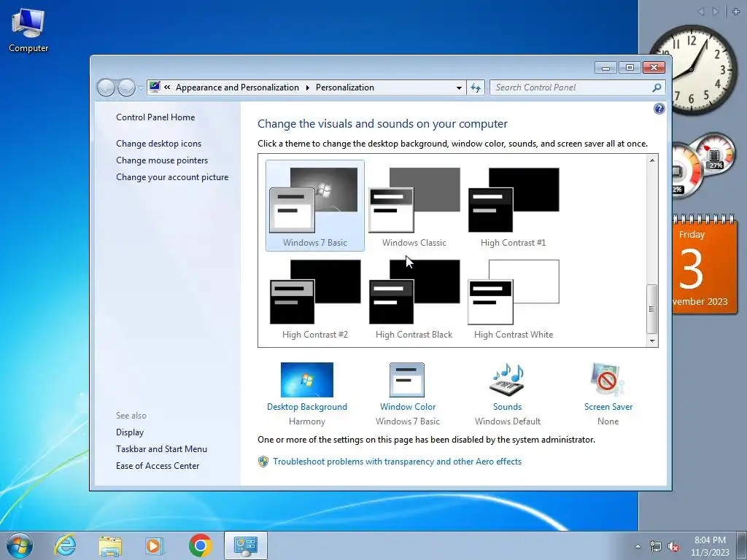
Task: Click the clock gadget in sidebar
Action: point(692,69)
